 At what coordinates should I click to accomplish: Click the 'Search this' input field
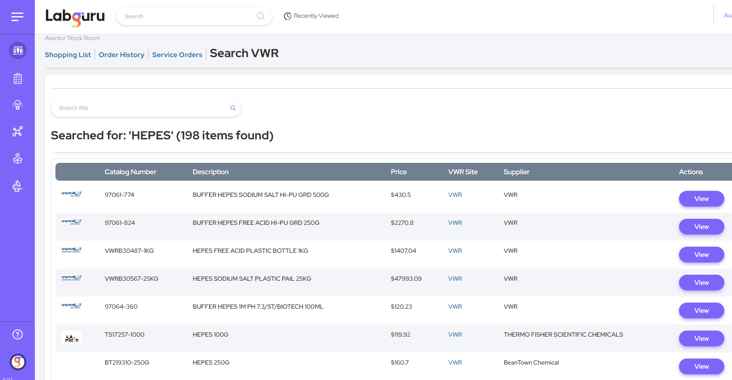(x=146, y=108)
